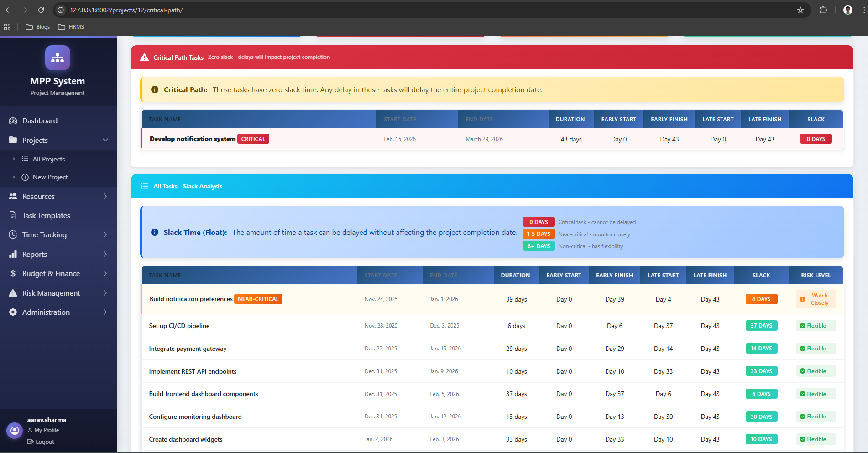Click the Slack column header in All Tasks table
The width and height of the screenshot is (868, 453).
click(x=761, y=276)
